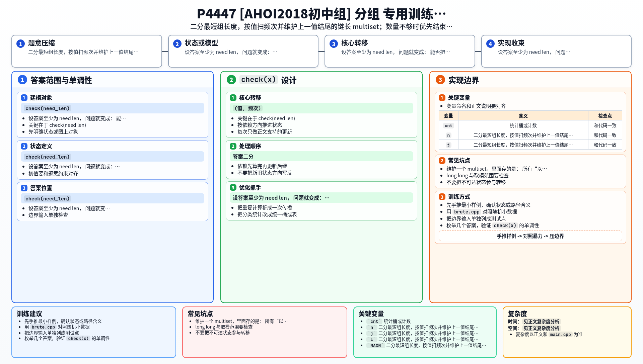Click 每次只做正文支持的更新 bullet

265,132
